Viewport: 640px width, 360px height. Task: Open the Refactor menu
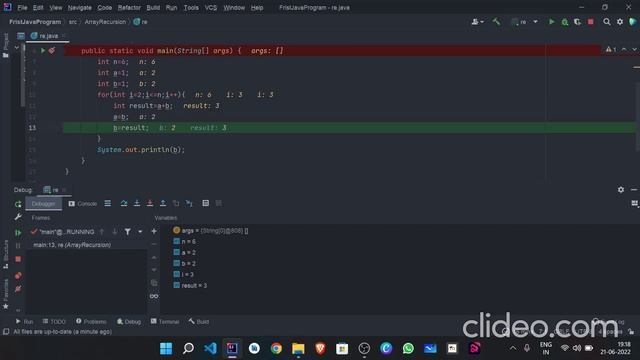[x=129, y=7]
